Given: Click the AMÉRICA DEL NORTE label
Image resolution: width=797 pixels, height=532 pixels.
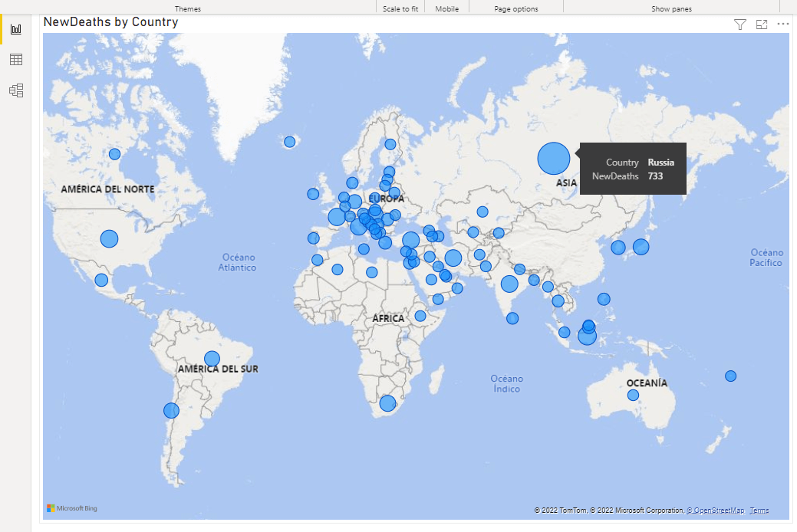Looking at the screenshot, I should tap(107, 189).
